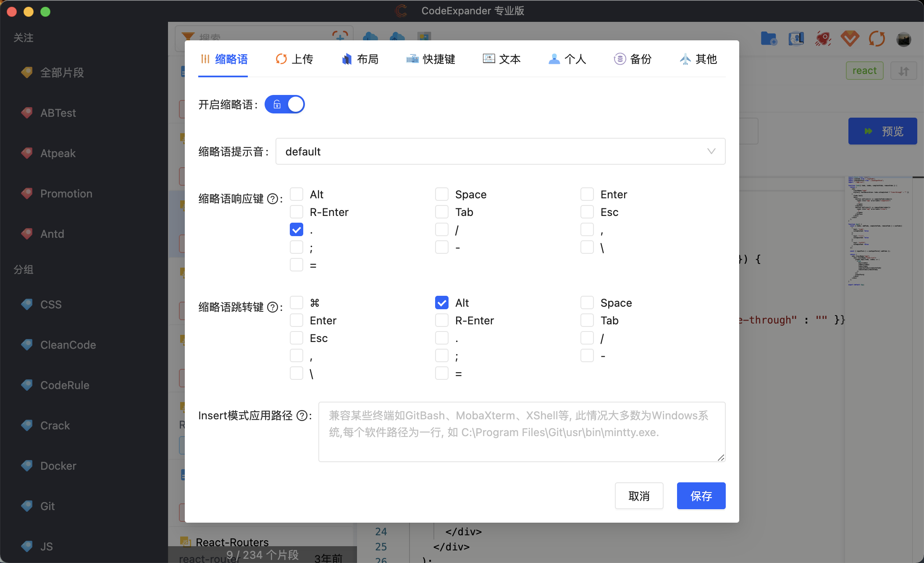The width and height of the screenshot is (924, 563).
Task: Click the 取消 button
Action: point(639,496)
